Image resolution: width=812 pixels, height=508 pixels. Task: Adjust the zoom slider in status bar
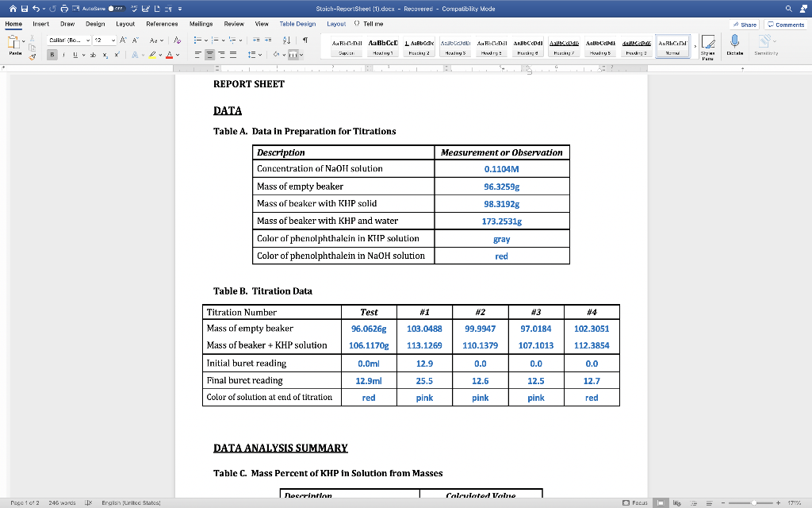pos(754,502)
